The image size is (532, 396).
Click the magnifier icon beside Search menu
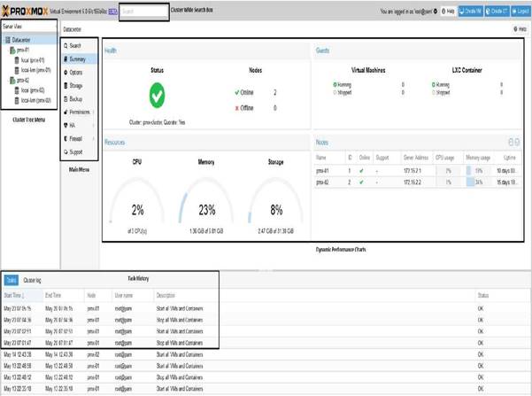coord(66,45)
